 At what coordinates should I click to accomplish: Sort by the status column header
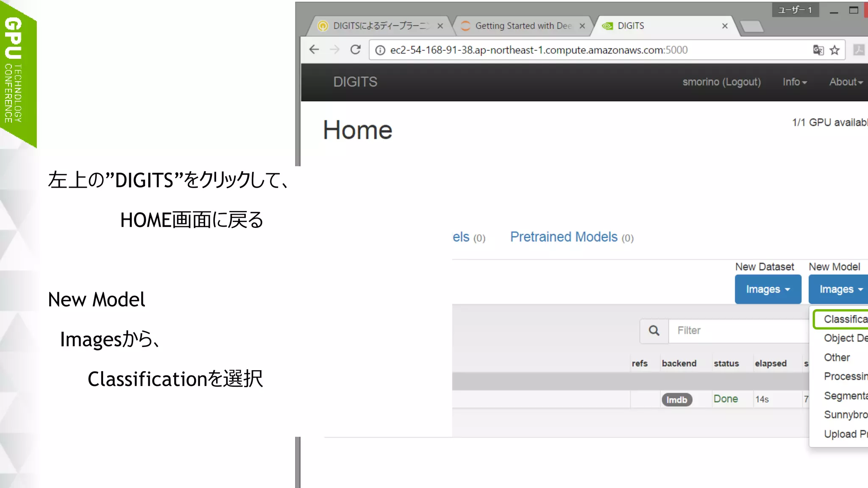tap(726, 363)
